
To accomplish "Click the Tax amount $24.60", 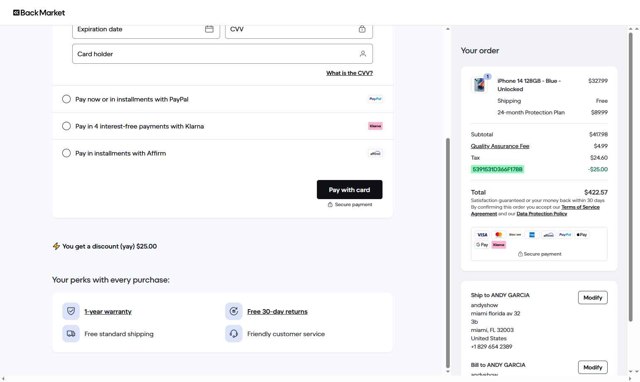I will [599, 158].
